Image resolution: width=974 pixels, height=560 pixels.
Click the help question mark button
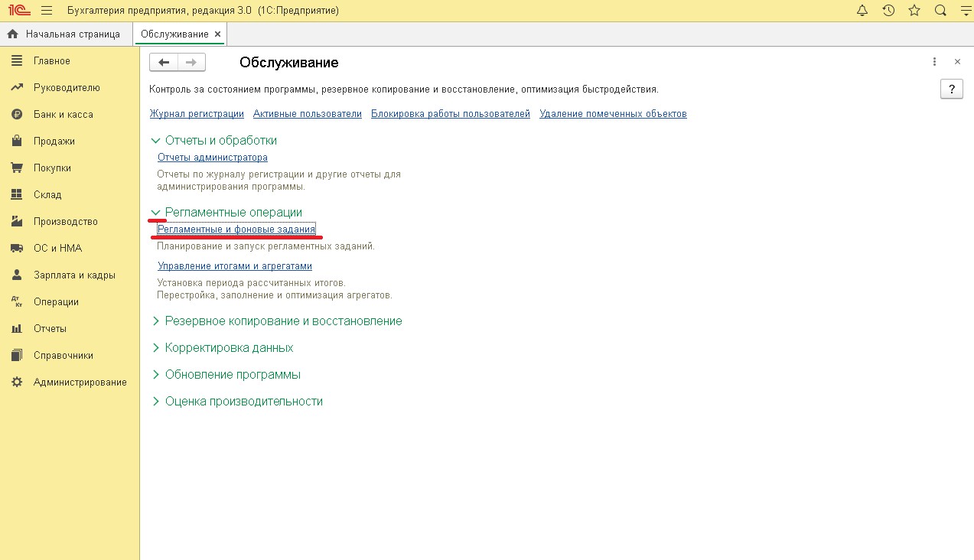(x=951, y=89)
